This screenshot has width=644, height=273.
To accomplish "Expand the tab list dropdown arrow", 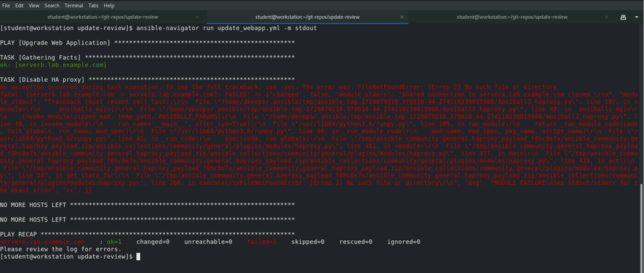I will pyautogui.click(x=636, y=17).
